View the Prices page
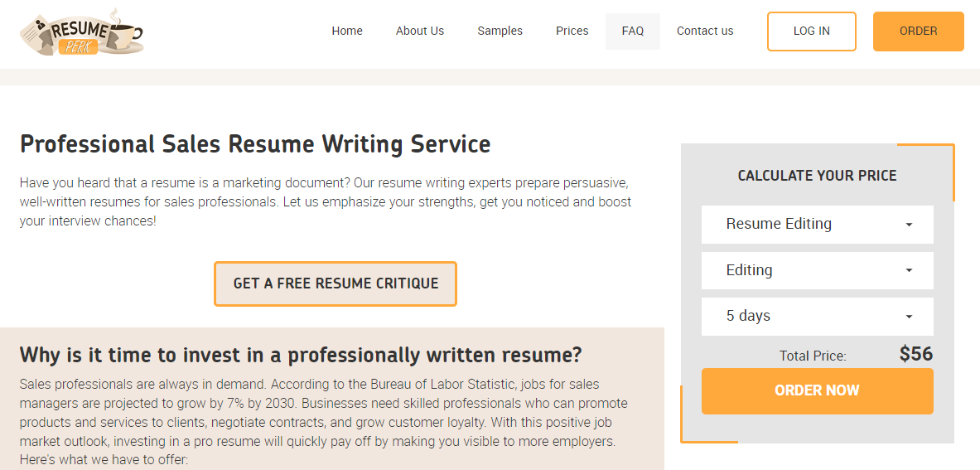The height and width of the screenshot is (470, 980). [x=572, y=31]
